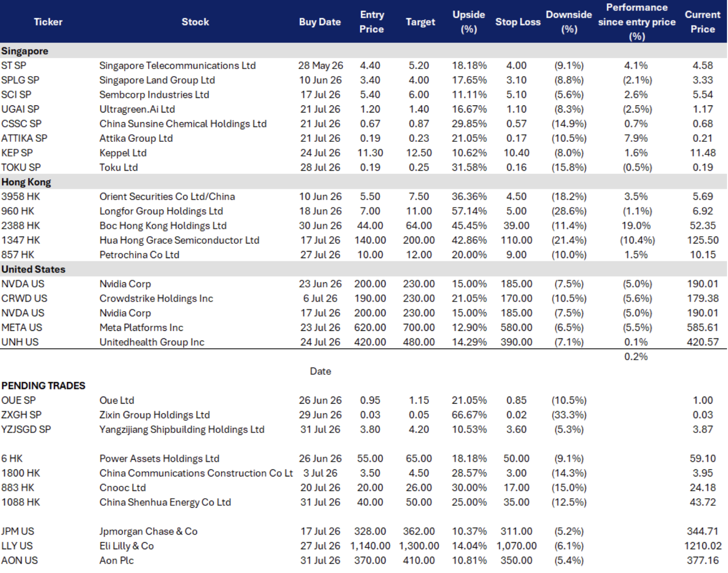Image resolution: width=728 pixels, height=573 pixels.
Task: Select the YZJSGD SP ticker
Action: click(26, 429)
